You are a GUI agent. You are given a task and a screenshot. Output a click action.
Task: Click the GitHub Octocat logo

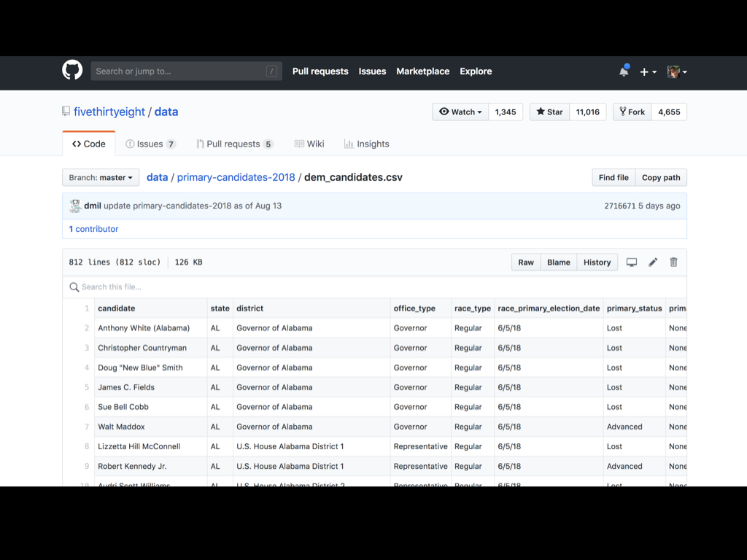coord(72,71)
